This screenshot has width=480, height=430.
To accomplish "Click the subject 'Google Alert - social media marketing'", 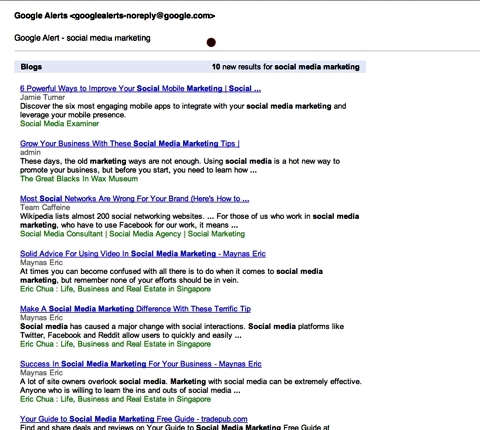I will pos(82,38).
